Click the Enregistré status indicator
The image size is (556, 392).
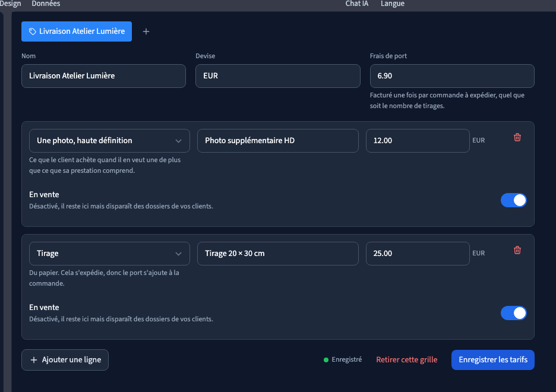tap(343, 360)
